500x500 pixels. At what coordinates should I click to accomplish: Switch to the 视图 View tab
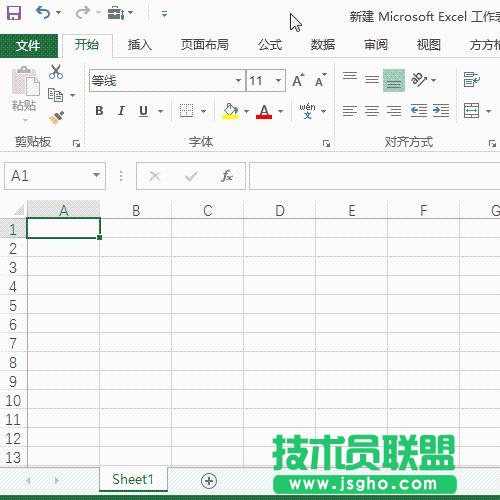click(x=429, y=45)
